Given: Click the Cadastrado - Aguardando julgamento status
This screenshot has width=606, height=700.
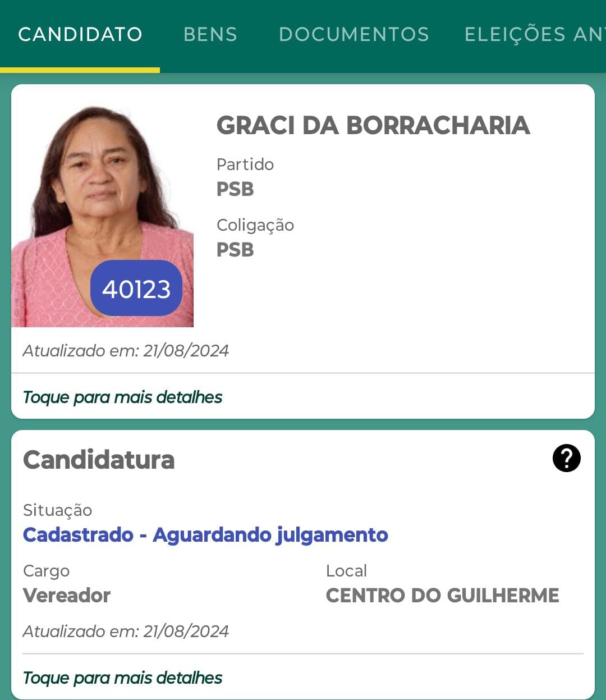Looking at the screenshot, I should 205,535.
